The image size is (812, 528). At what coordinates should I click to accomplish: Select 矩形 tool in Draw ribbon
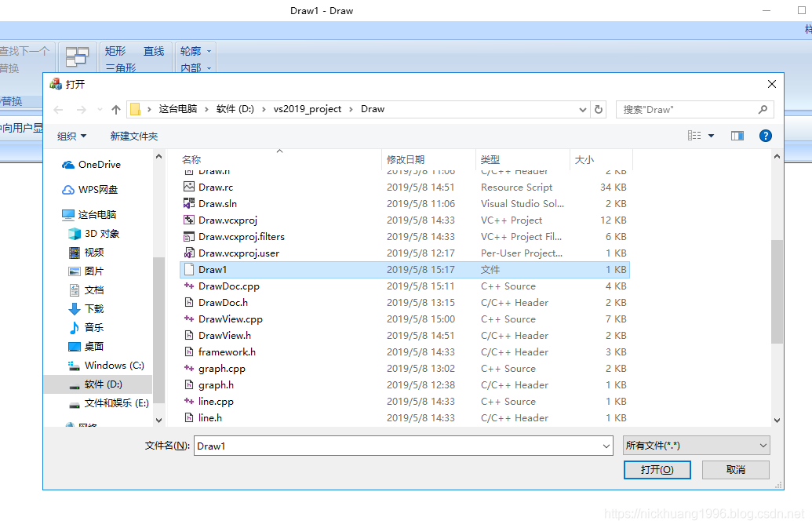pos(115,51)
